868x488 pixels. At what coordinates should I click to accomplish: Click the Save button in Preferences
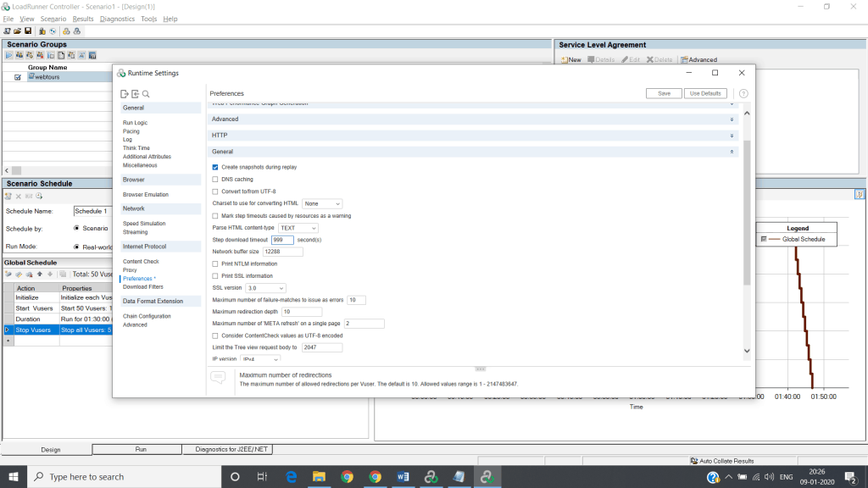pyautogui.click(x=663, y=93)
